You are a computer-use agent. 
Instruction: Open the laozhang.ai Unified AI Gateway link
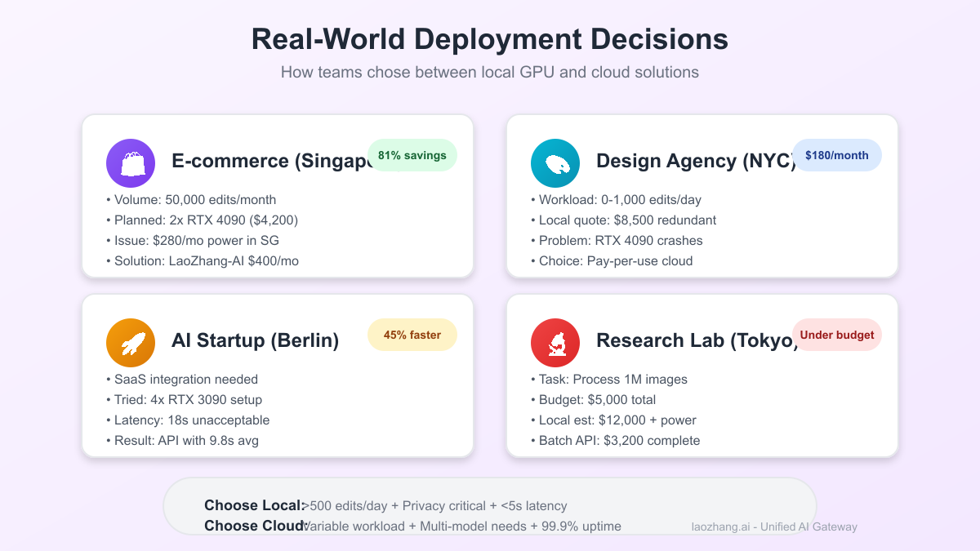coord(774,527)
